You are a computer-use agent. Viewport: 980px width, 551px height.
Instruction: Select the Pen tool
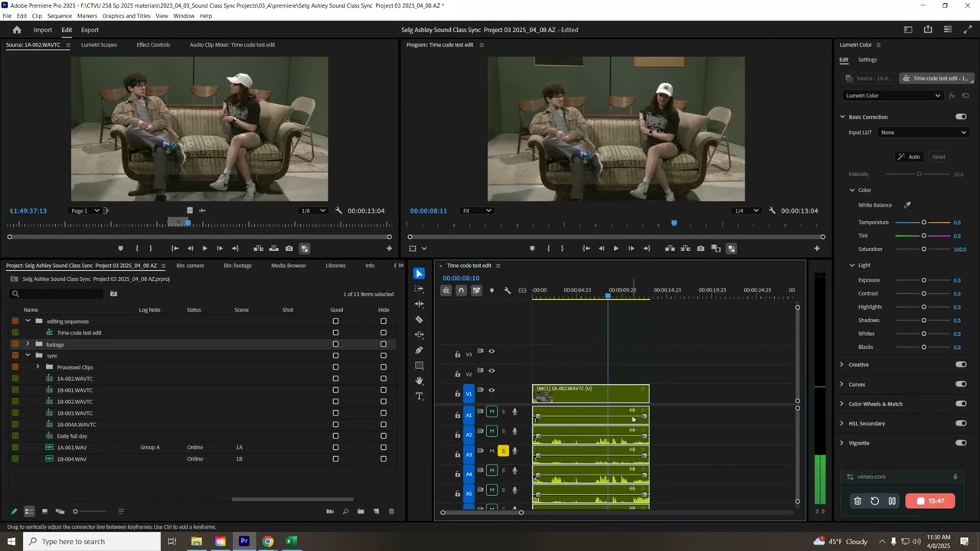(419, 350)
